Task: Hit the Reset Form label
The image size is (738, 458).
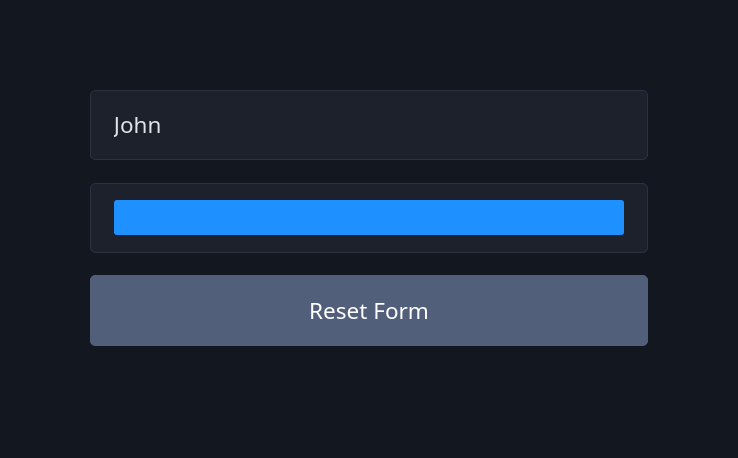Action: pyautogui.click(x=368, y=311)
